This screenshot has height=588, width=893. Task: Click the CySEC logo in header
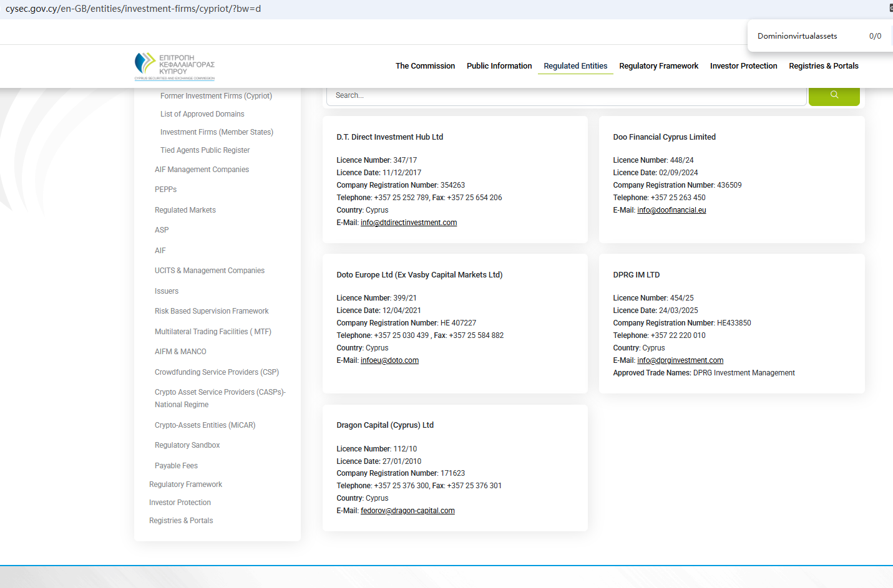(175, 66)
